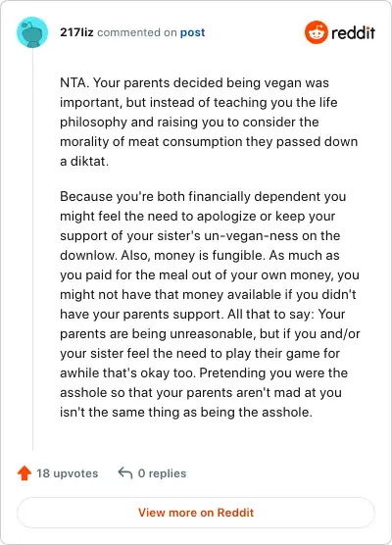The height and width of the screenshot is (545, 392).
Task: Open the 217liz username profile link
Action: tap(76, 32)
